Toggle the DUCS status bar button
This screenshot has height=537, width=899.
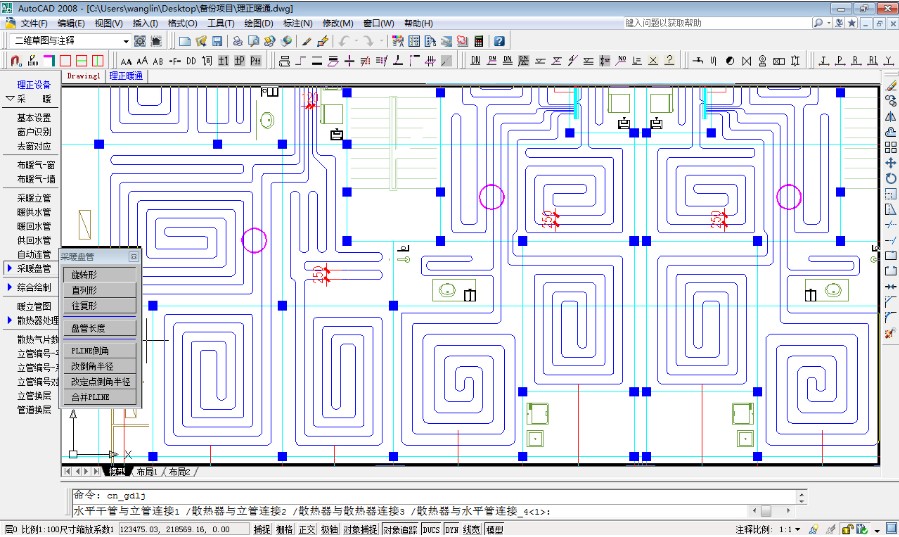[x=430, y=529]
